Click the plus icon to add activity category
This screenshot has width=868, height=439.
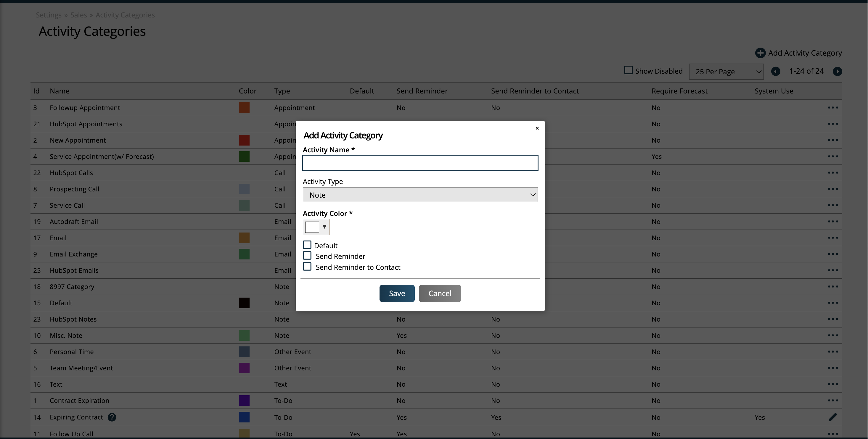coord(760,53)
